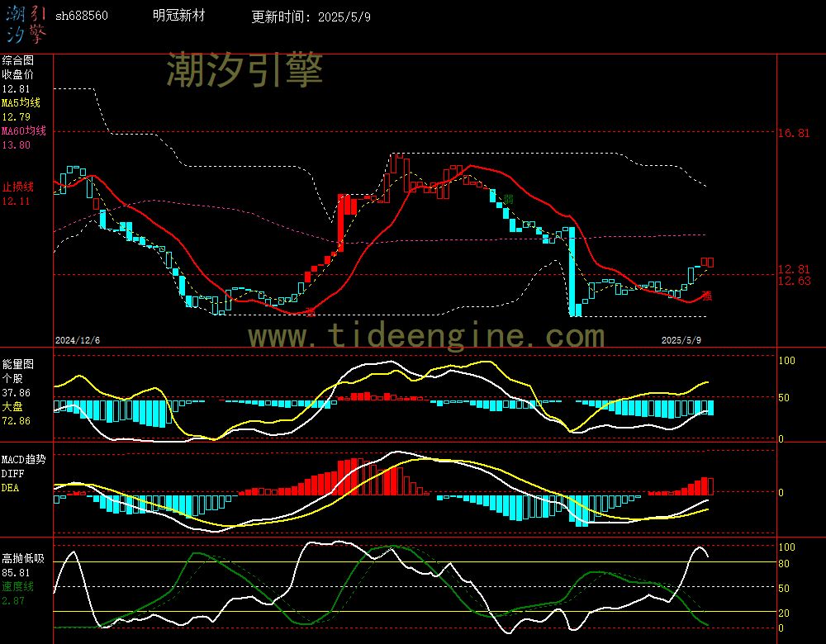Click the 收盘价 legend label
The image size is (826, 644).
coord(18,74)
